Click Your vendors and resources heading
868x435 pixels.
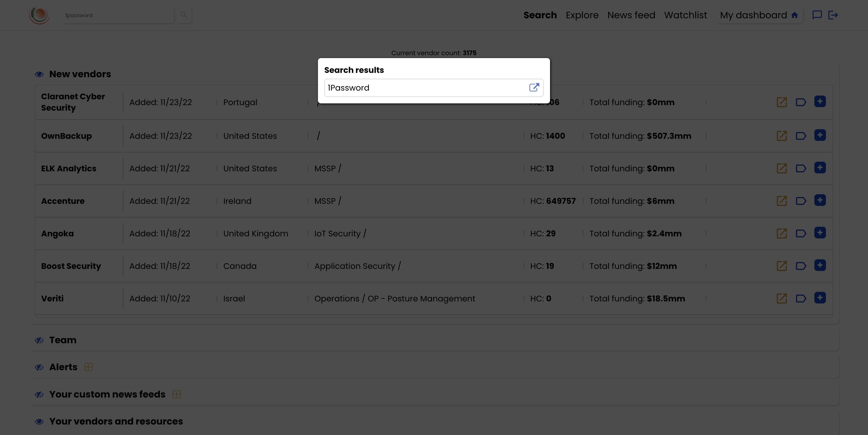click(x=116, y=421)
